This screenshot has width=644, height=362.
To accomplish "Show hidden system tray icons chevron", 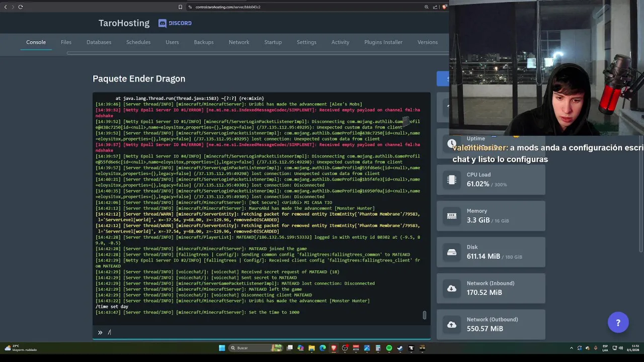I will click(572, 348).
